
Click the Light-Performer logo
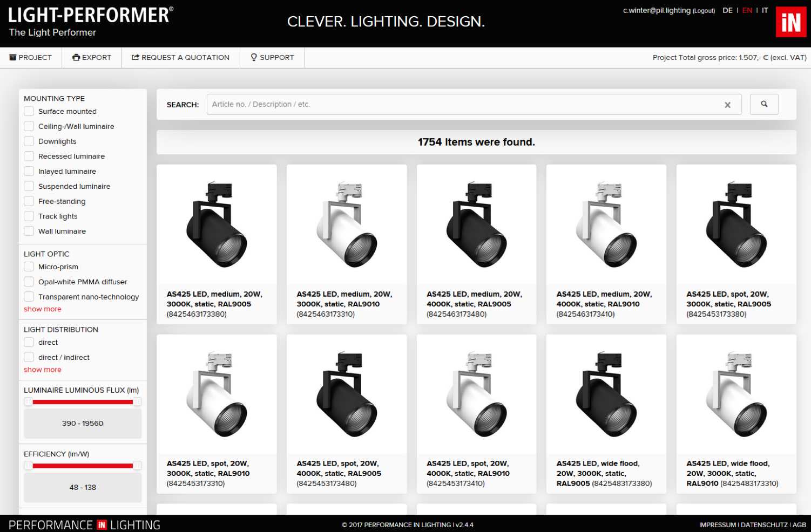[x=91, y=22]
